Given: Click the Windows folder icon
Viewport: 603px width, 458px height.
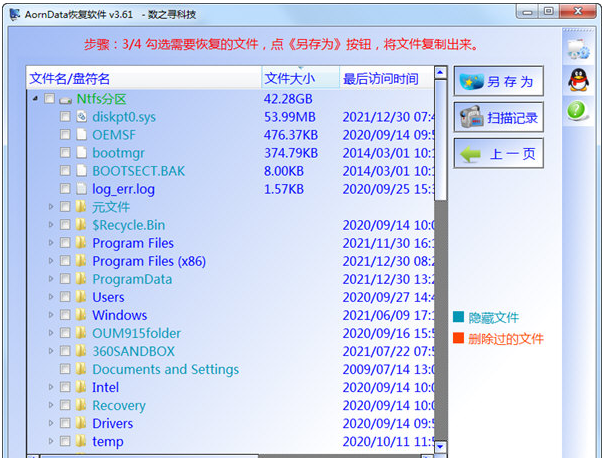Looking at the screenshot, I should (81, 315).
